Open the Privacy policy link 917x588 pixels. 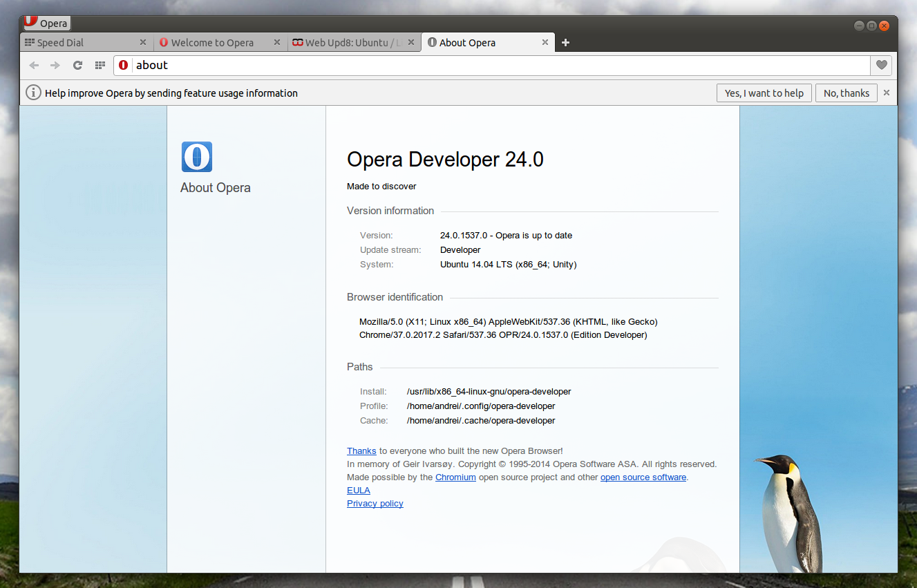point(375,504)
